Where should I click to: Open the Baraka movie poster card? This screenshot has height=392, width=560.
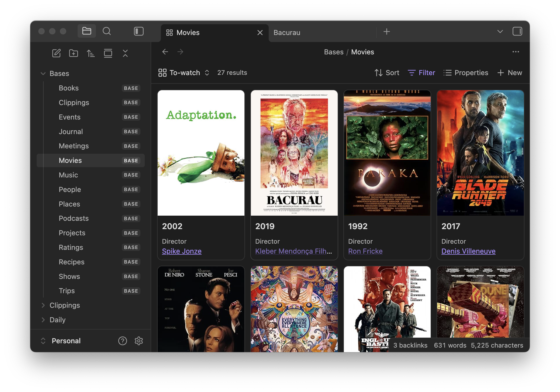click(x=387, y=153)
